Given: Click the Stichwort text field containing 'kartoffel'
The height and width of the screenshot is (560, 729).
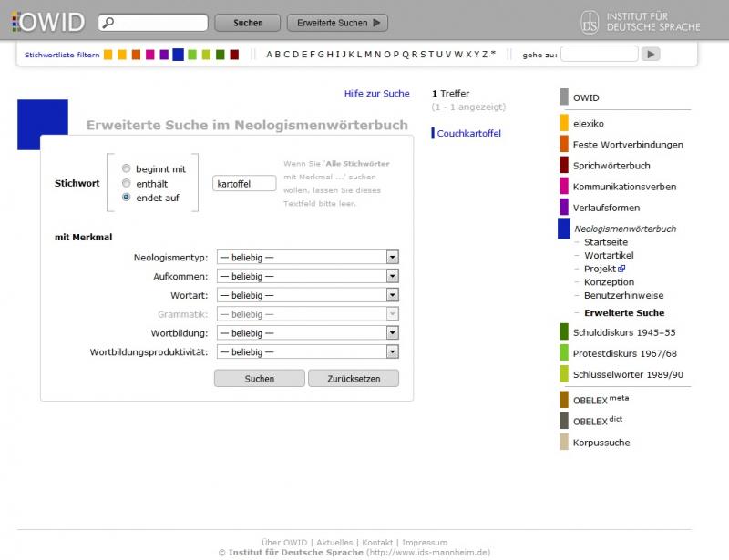Looking at the screenshot, I should click(244, 184).
